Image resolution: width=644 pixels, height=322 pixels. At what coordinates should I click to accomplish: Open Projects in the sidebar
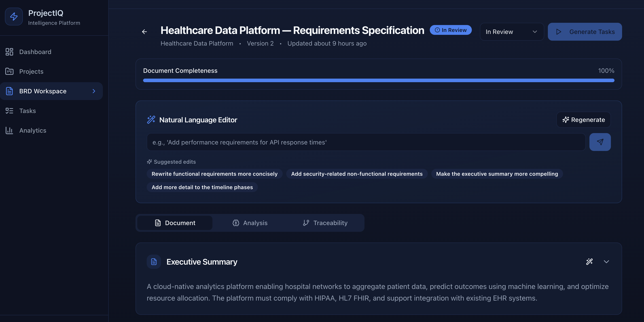(x=31, y=72)
